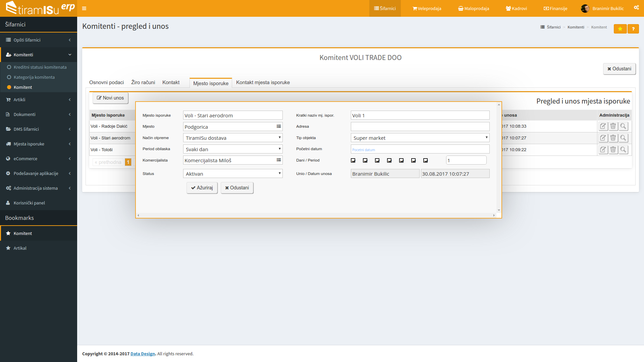
Task: Click the Početni datum input field
Action: [420, 149]
